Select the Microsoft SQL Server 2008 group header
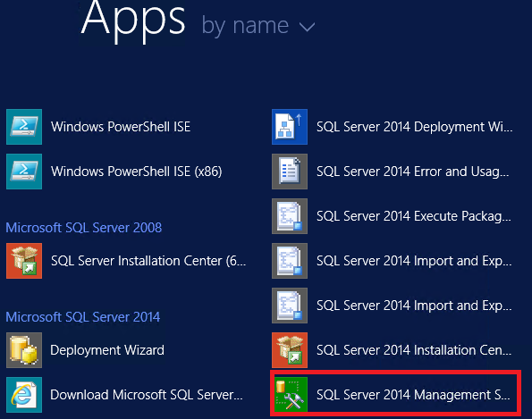The height and width of the screenshot is (419, 532). [x=84, y=228]
